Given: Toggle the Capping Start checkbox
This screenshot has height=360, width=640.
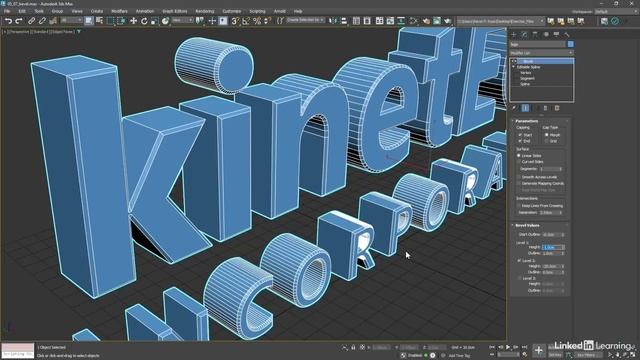Looking at the screenshot, I should (520, 135).
